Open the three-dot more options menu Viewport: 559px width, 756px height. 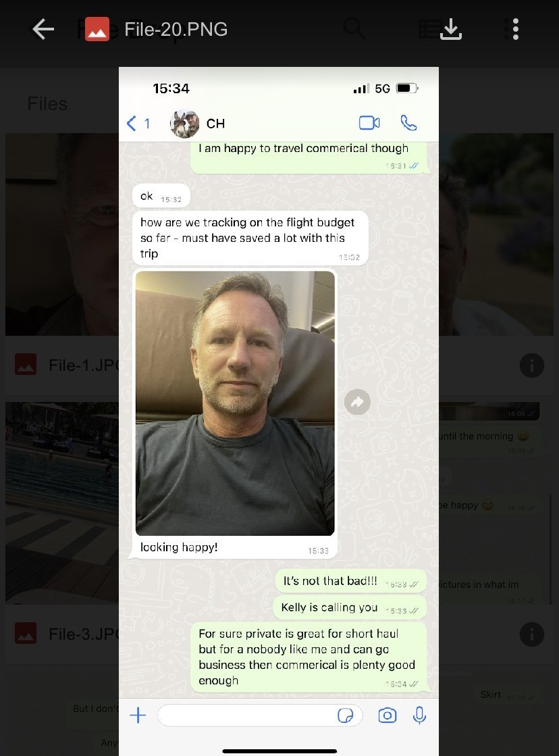pyautogui.click(x=515, y=30)
